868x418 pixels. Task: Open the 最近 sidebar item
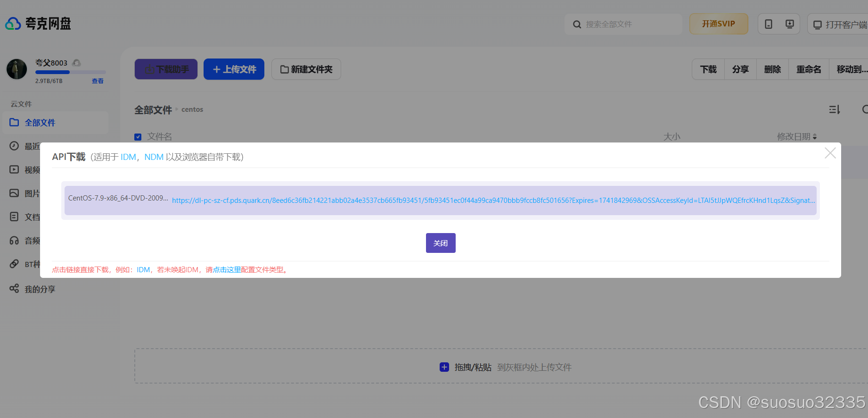[x=25, y=146]
